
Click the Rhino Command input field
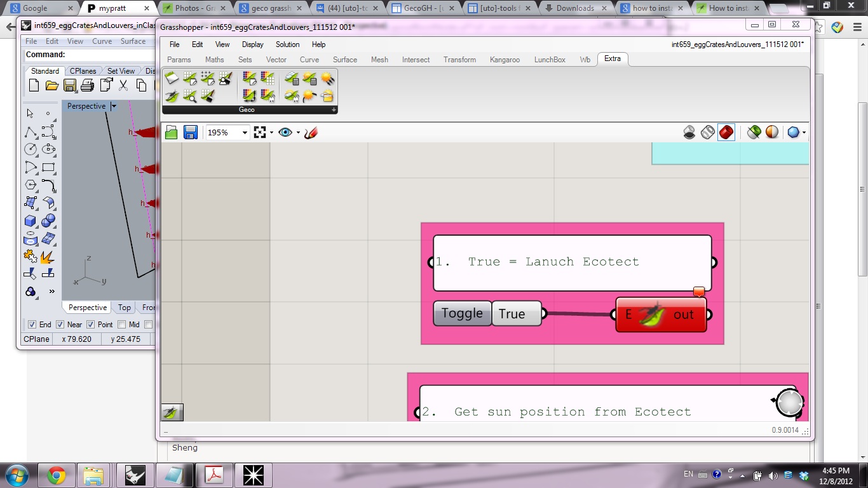point(108,55)
